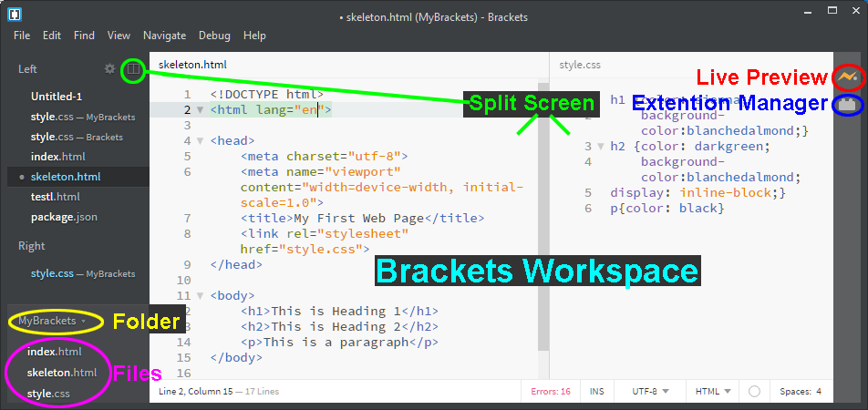The width and height of the screenshot is (868, 410).
Task: Collapse the h2 rule fold in style.css
Action: [x=601, y=147]
